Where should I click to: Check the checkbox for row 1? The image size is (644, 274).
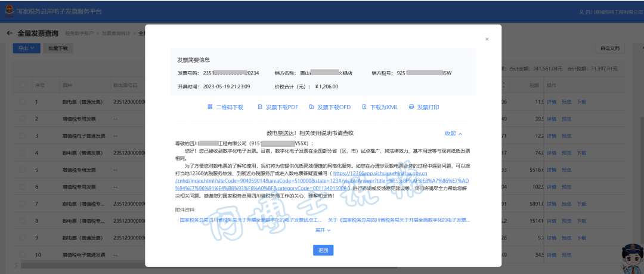point(22,102)
